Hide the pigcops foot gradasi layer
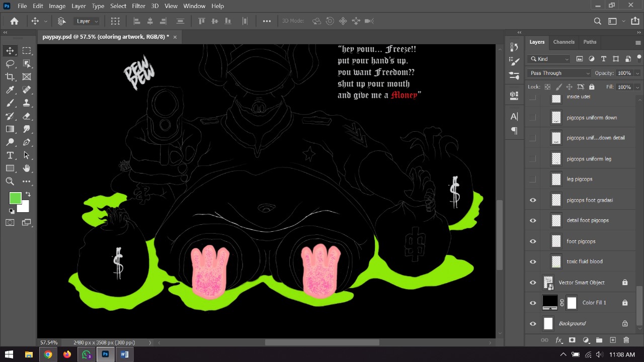This screenshot has width=644, height=362. tap(533, 200)
